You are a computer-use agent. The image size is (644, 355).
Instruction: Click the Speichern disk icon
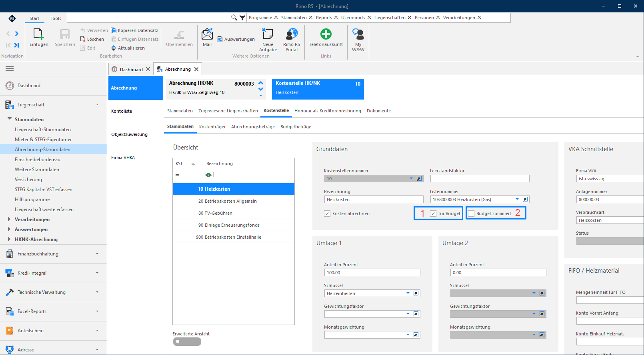[x=65, y=34]
